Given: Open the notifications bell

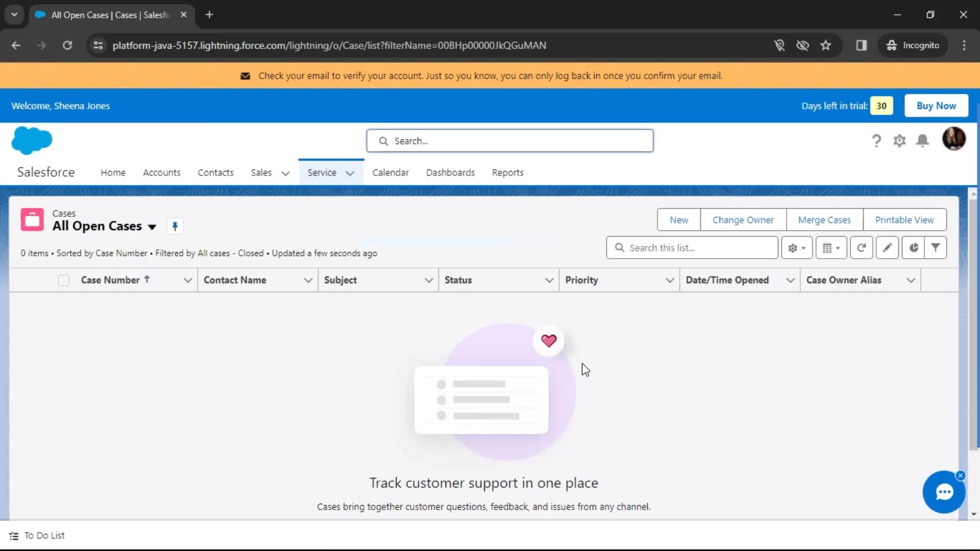Looking at the screenshot, I should pos(922,140).
